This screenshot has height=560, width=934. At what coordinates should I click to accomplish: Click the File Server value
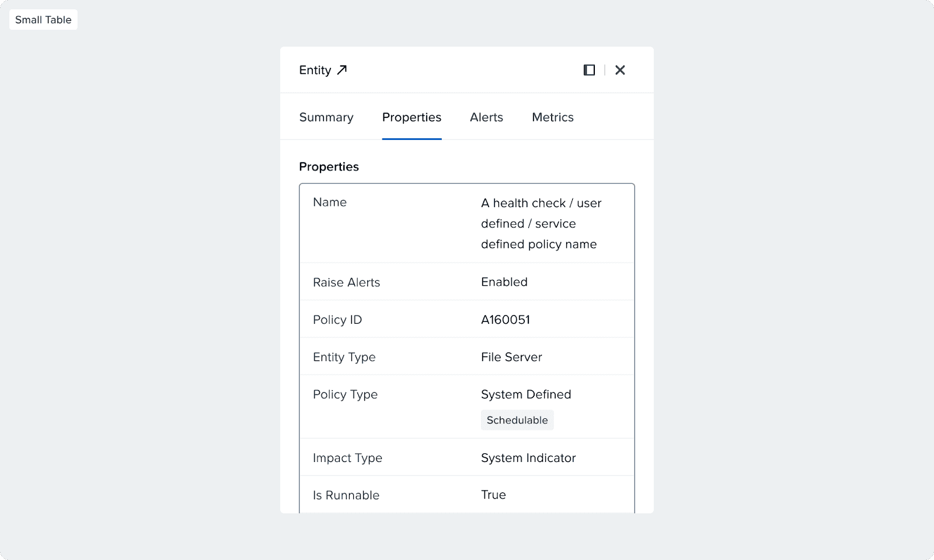[x=511, y=357]
